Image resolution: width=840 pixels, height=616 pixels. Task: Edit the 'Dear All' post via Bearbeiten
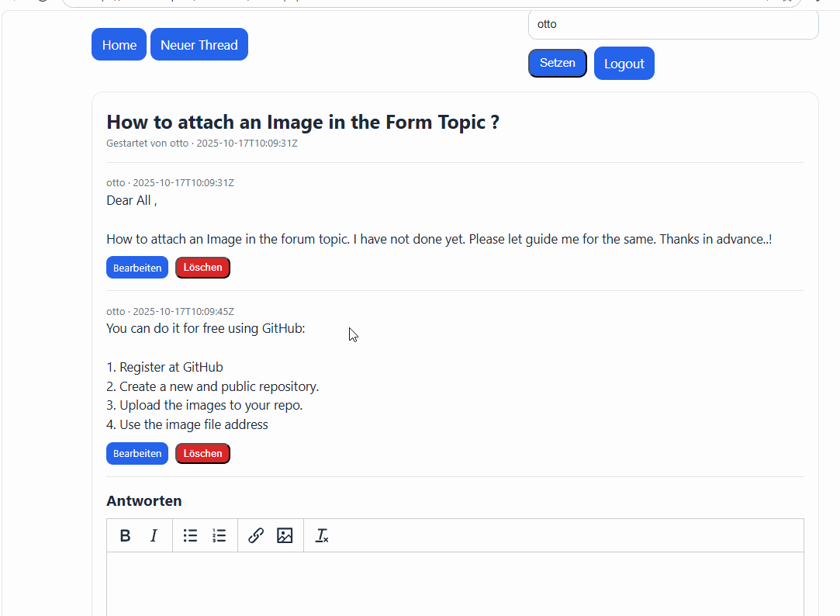137,268
